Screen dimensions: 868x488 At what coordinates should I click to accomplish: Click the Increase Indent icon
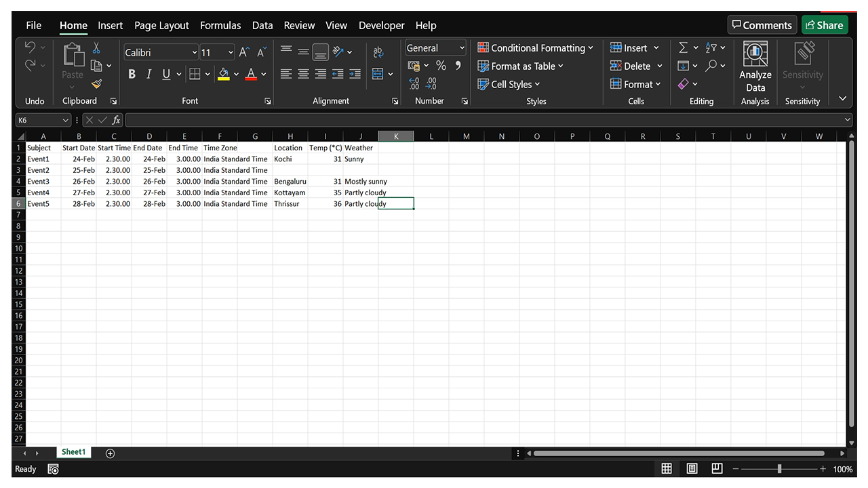pyautogui.click(x=355, y=74)
